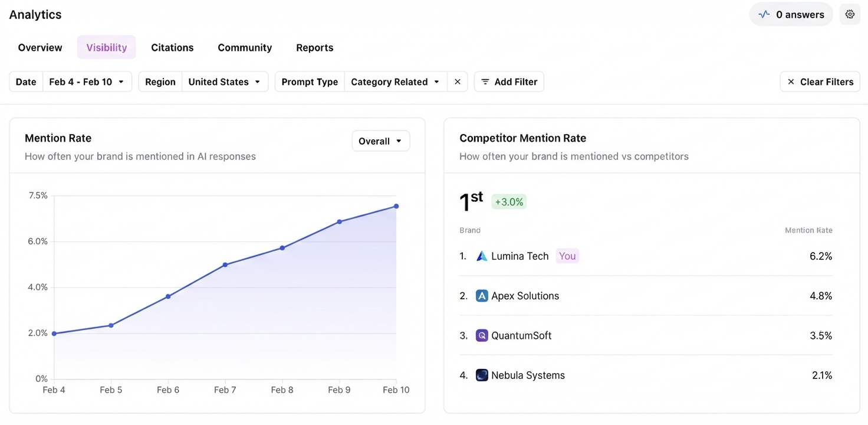Click the Lumina Tech brand logo

482,256
